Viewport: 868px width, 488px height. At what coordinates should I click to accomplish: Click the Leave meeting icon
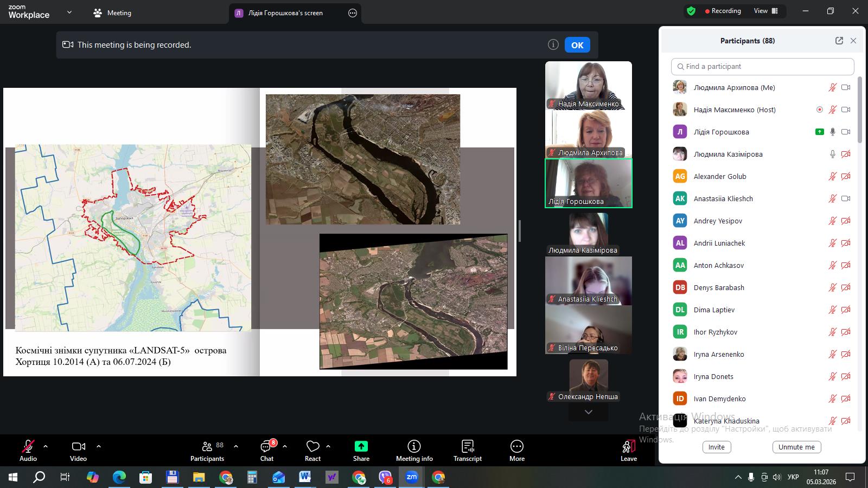point(628,447)
